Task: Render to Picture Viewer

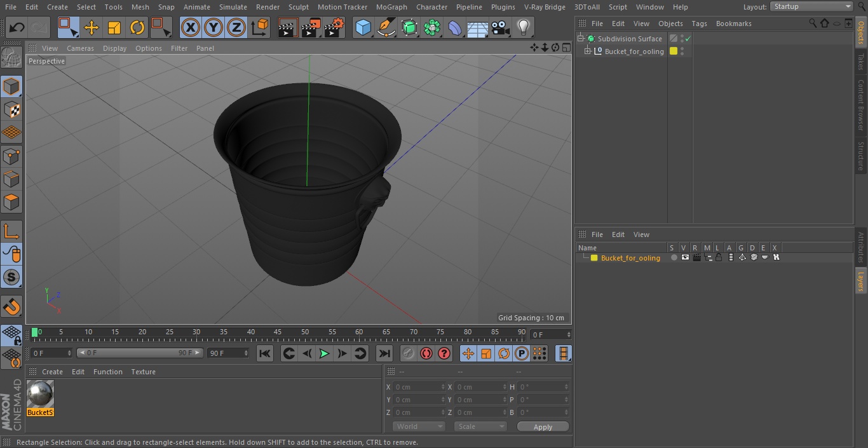Action: coord(311,28)
